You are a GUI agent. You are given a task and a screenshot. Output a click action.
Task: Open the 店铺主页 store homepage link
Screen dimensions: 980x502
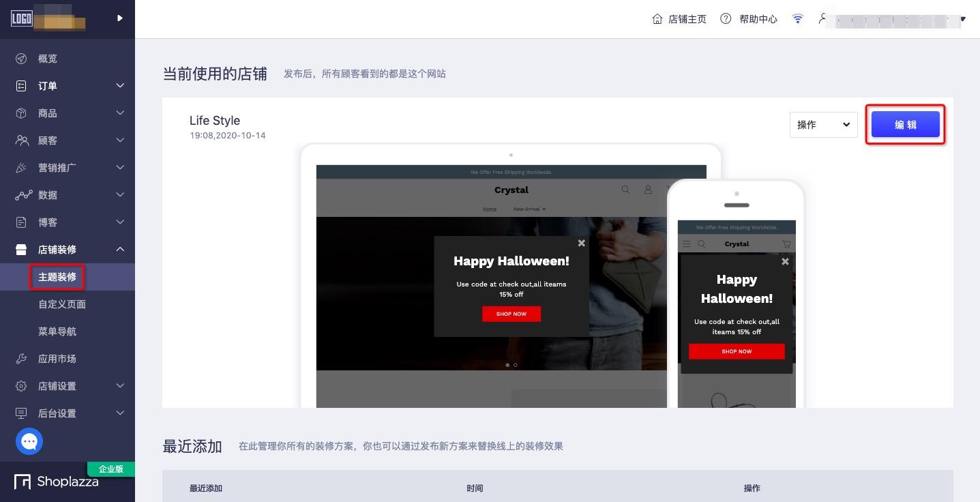(x=687, y=19)
